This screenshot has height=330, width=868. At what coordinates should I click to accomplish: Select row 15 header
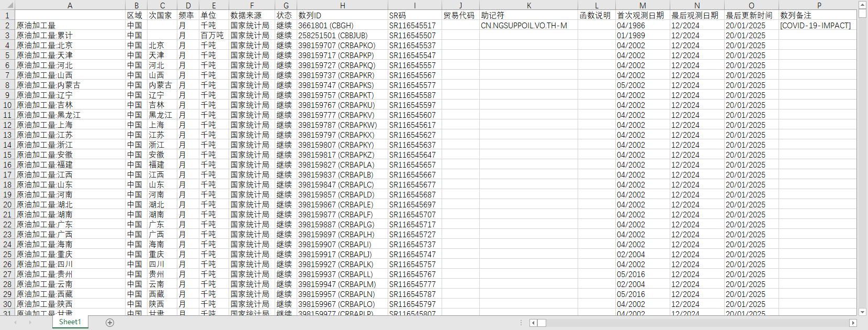pyautogui.click(x=7, y=155)
